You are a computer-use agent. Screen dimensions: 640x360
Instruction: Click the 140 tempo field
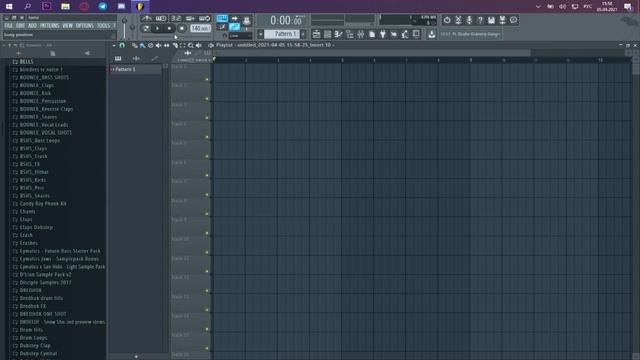point(200,28)
